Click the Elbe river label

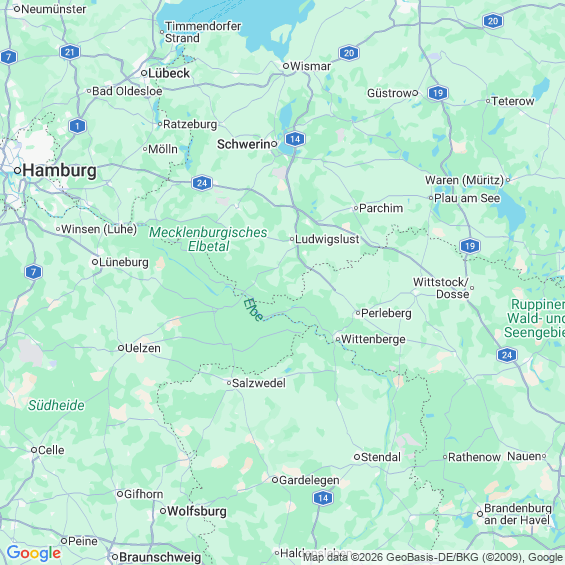tap(253, 310)
